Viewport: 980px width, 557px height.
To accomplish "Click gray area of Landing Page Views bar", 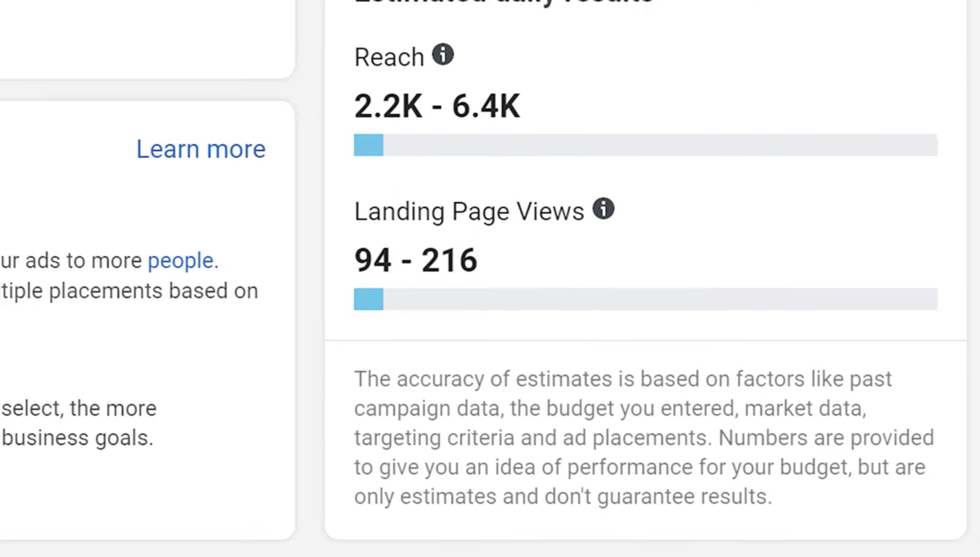I will [x=660, y=299].
